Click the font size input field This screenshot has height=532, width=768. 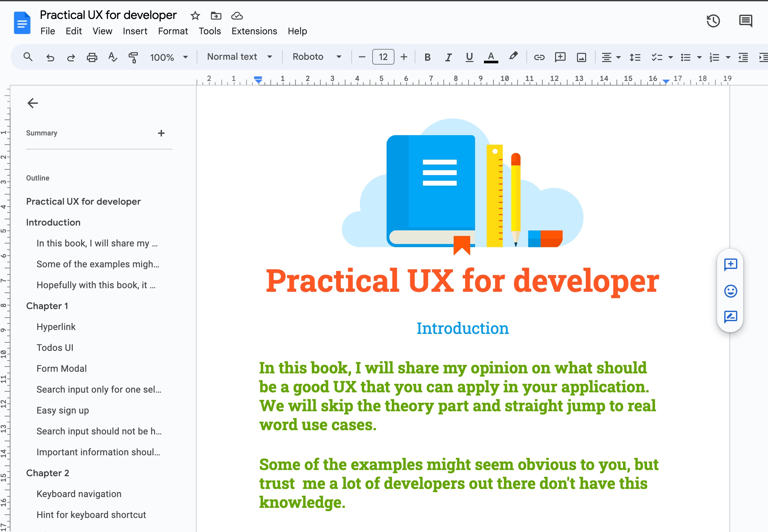point(383,57)
